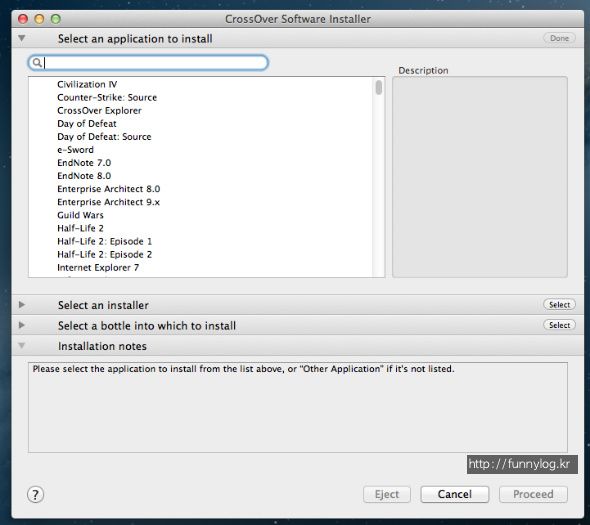The image size is (590, 525).
Task: Click the help question mark button
Action: point(35,495)
